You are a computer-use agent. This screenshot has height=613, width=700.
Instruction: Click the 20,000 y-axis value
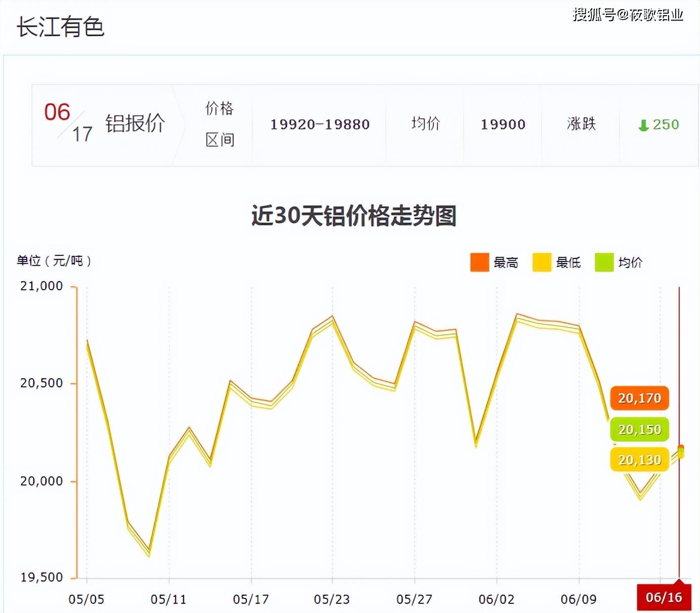click(41, 481)
